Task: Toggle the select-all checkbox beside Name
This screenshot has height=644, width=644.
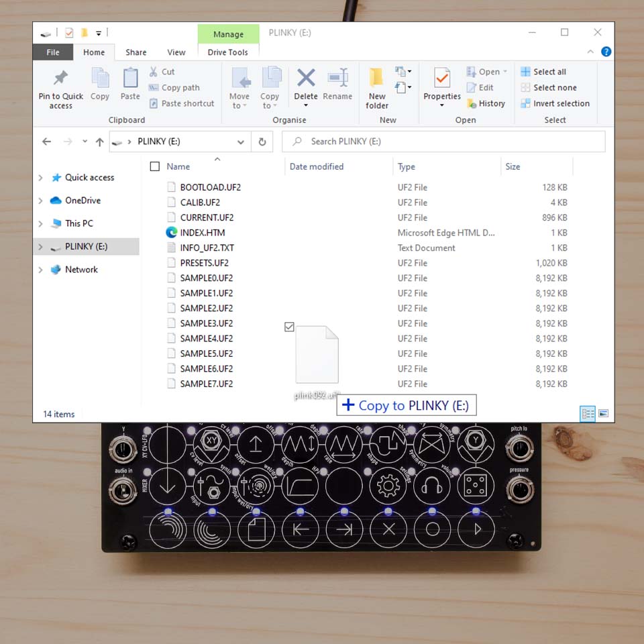Action: pos(155,166)
